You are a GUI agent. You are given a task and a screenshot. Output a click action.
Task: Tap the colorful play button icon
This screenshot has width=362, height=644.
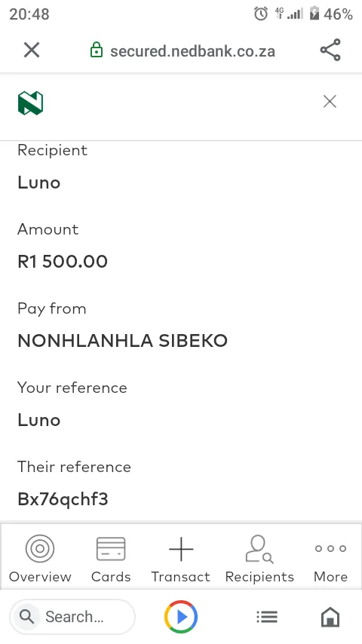[181, 617]
